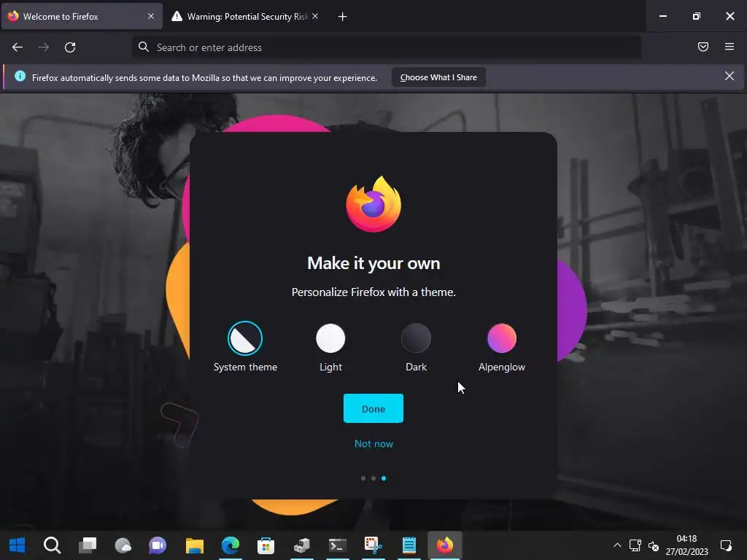
Task: Click Choose What I Share button
Action: (x=438, y=77)
